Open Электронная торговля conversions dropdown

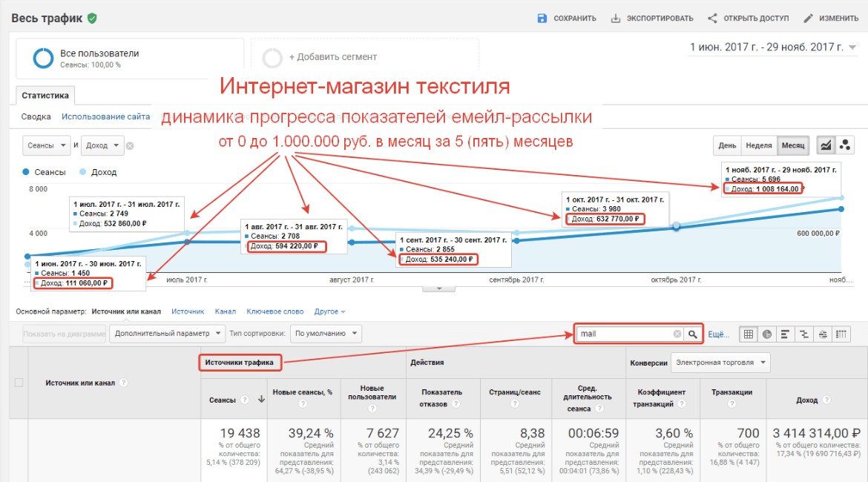pos(720,363)
